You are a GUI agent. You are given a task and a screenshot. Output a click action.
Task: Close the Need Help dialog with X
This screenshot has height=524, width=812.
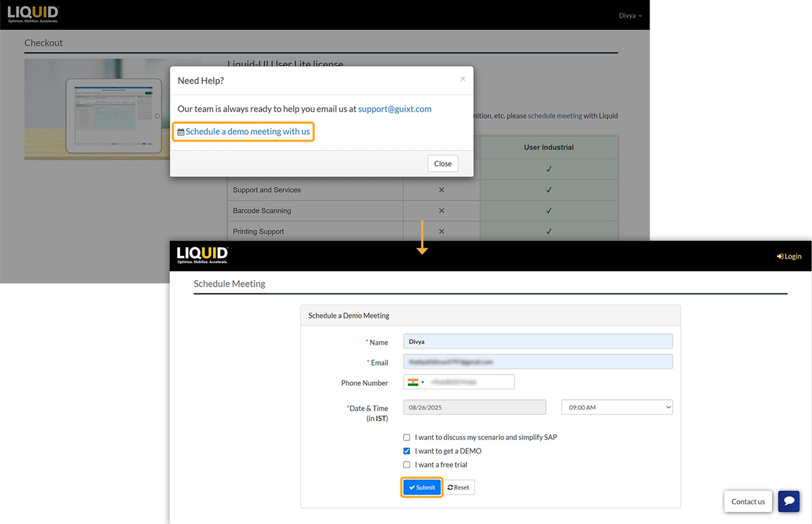coord(463,79)
